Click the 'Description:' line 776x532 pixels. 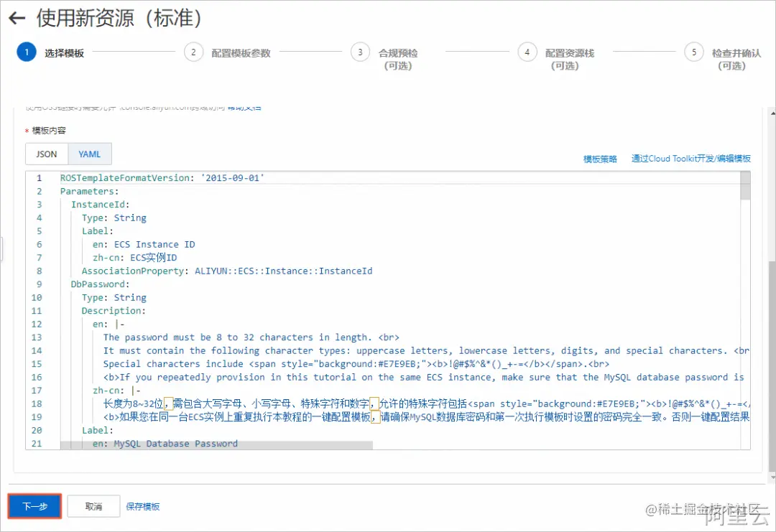click(x=114, y=311)
